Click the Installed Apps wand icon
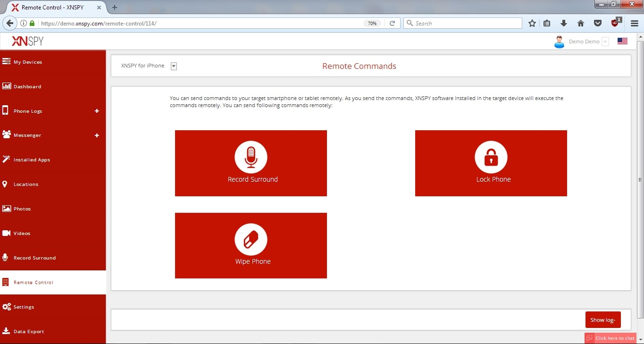 pos(6,159)
